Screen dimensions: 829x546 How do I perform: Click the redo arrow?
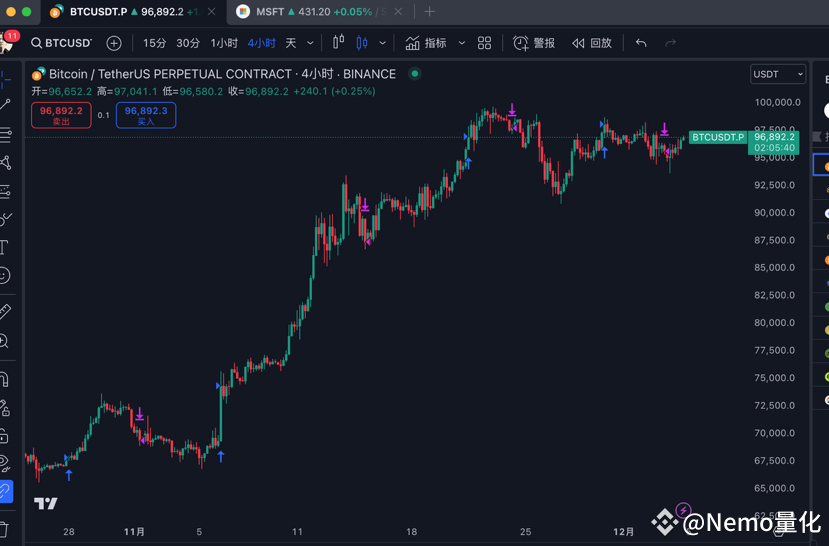click(670, 43)
